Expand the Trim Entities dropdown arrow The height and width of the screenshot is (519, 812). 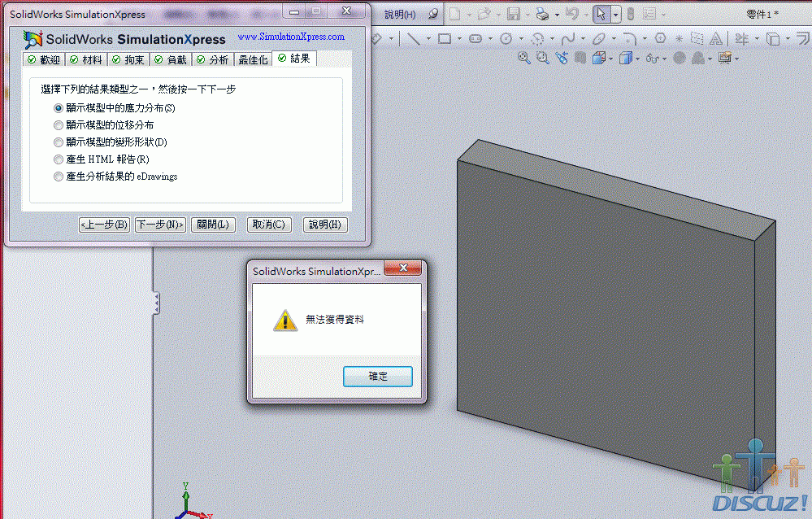click(757, 39)
